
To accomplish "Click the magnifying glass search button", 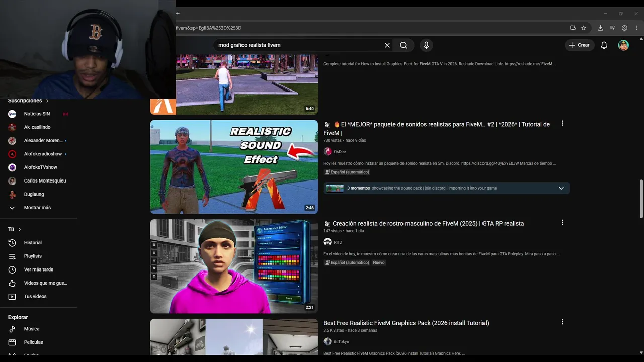I will pos(404,45).
